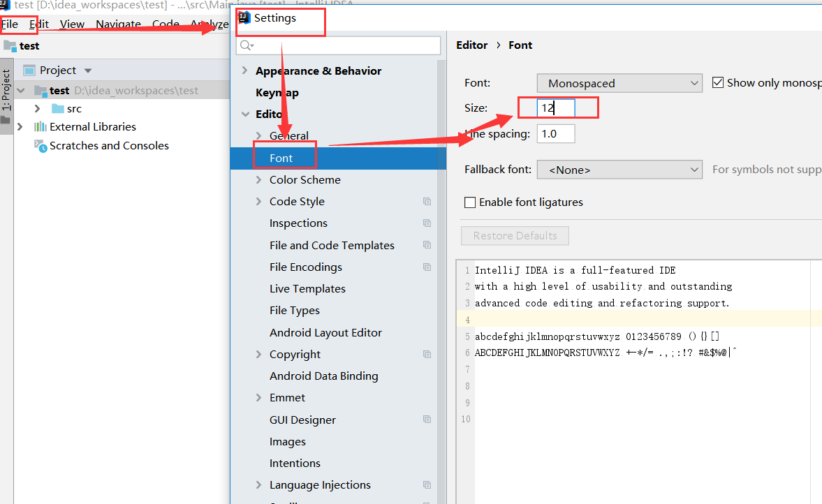
Task: Select Android Layout Editor page
Action: [x=325, y=333]
